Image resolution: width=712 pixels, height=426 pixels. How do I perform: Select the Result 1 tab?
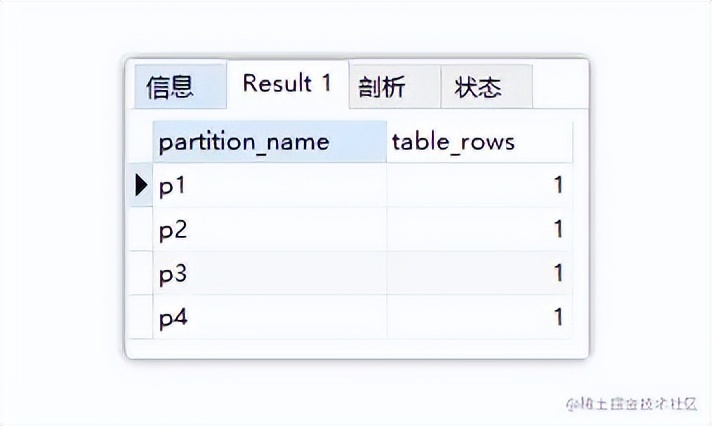tap(287, 84)
